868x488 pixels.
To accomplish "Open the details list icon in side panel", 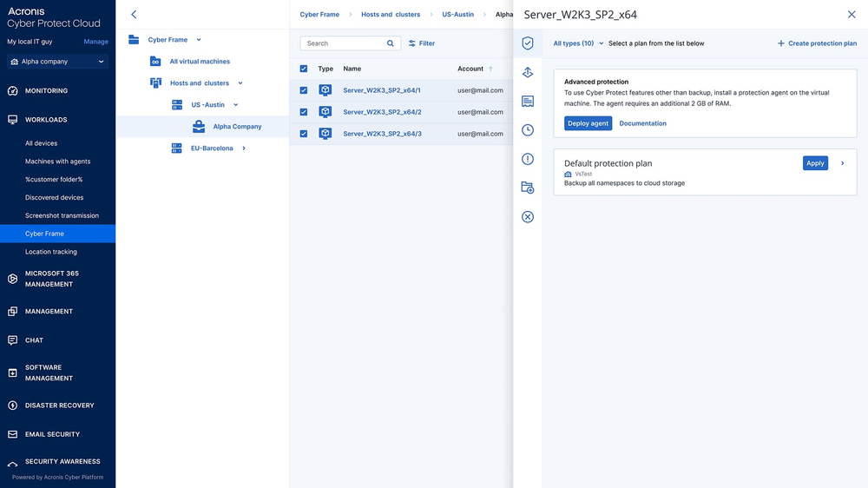I will click(x=528, y=102).
